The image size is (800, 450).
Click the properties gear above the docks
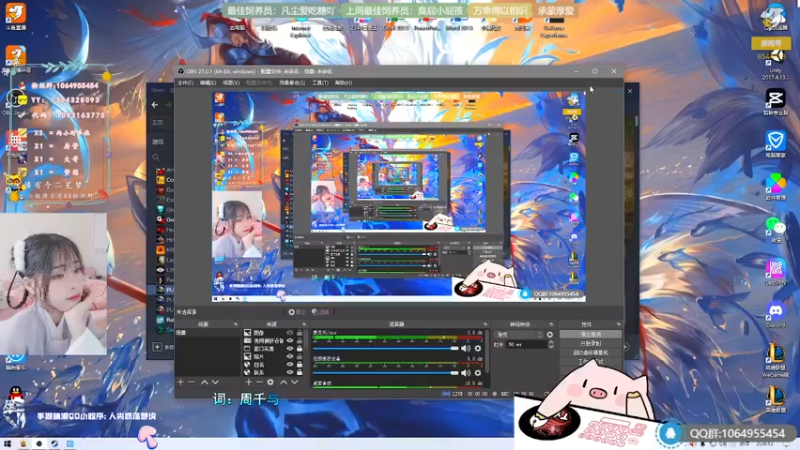[296, 312]
